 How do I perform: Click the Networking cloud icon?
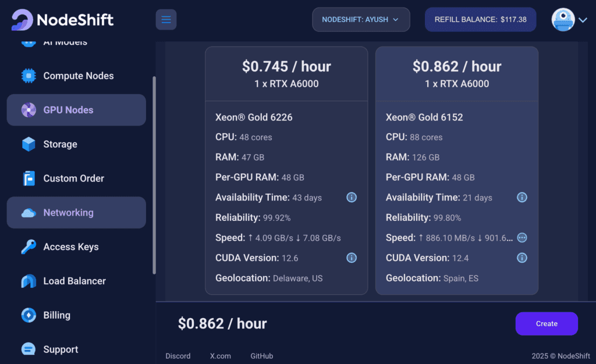tap(29, 213)
